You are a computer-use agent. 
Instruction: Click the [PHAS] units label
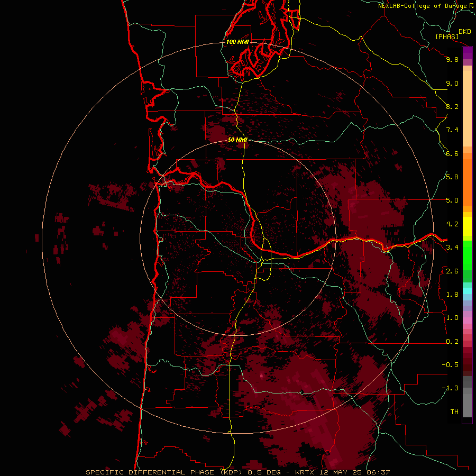pos(447,36)
